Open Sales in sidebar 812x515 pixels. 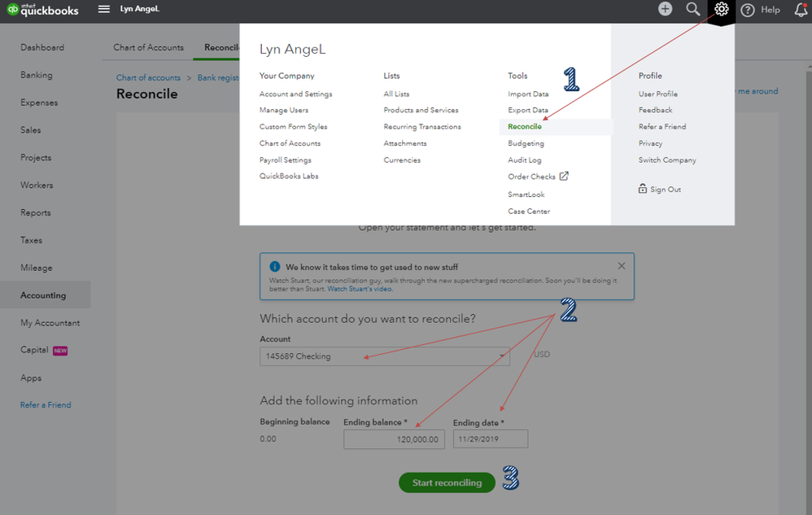pos(31,130)
